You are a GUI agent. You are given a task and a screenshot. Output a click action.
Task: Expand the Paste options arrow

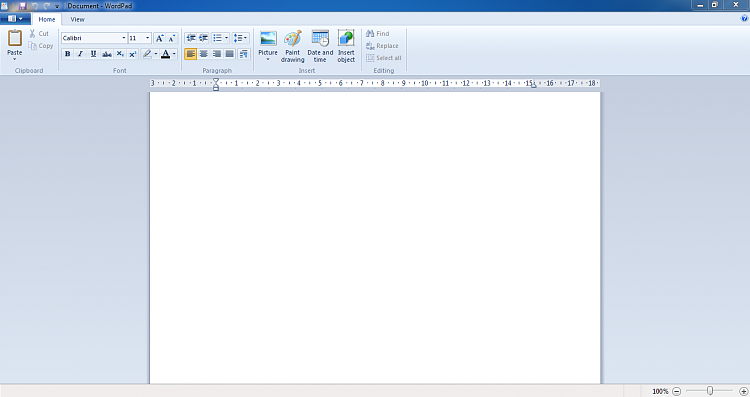click(14, 59)
